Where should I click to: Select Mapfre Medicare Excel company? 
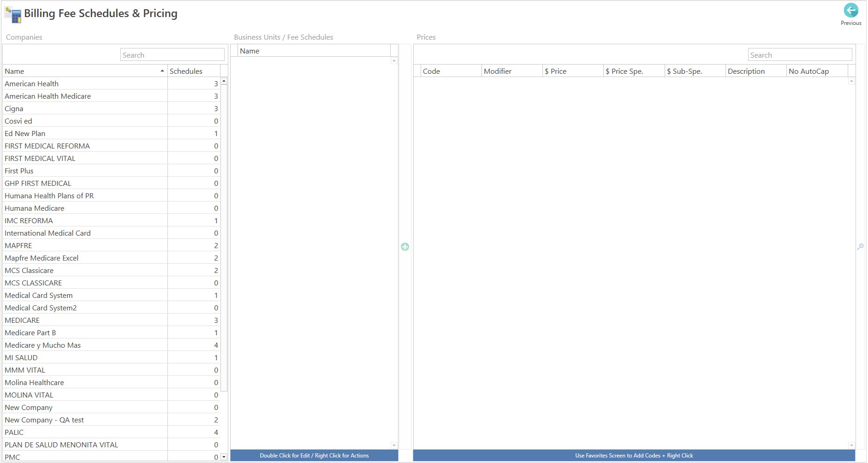112,258
